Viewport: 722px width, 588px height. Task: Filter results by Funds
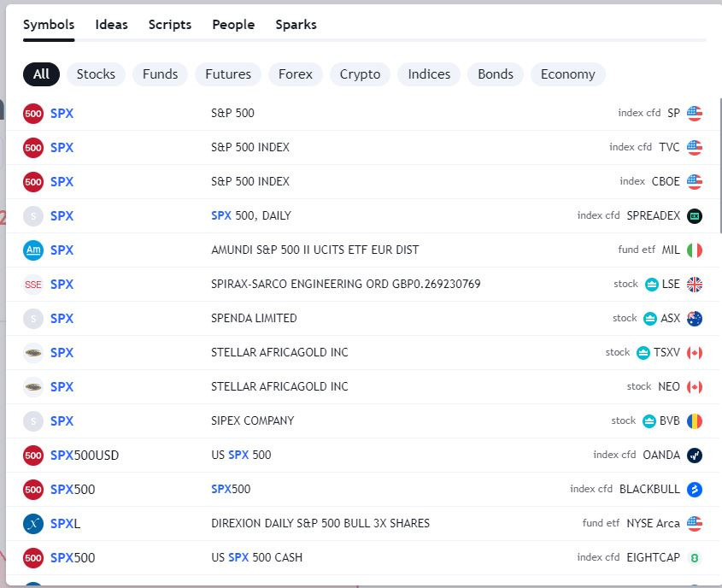(x=161, y=74)
